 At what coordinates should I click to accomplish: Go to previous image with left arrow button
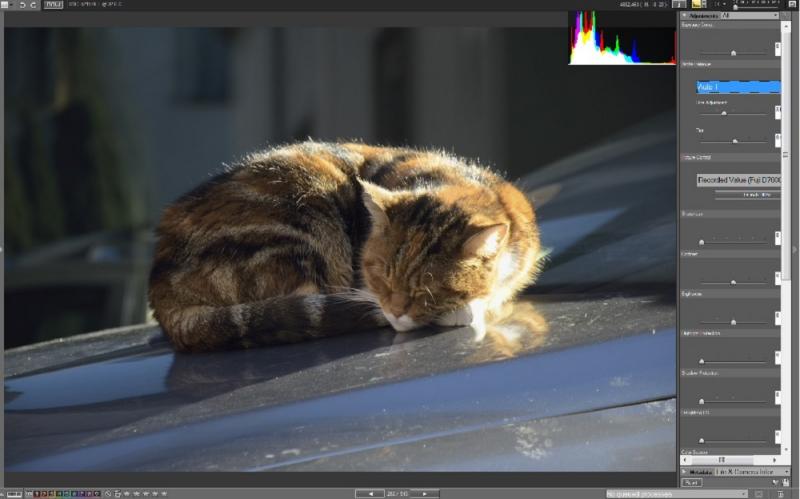click(x=370, y=494)
